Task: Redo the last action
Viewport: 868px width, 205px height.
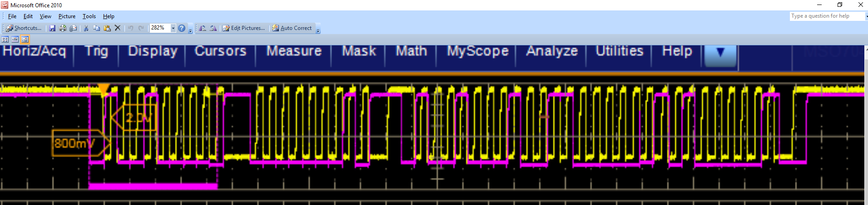Action: (141, 28)
